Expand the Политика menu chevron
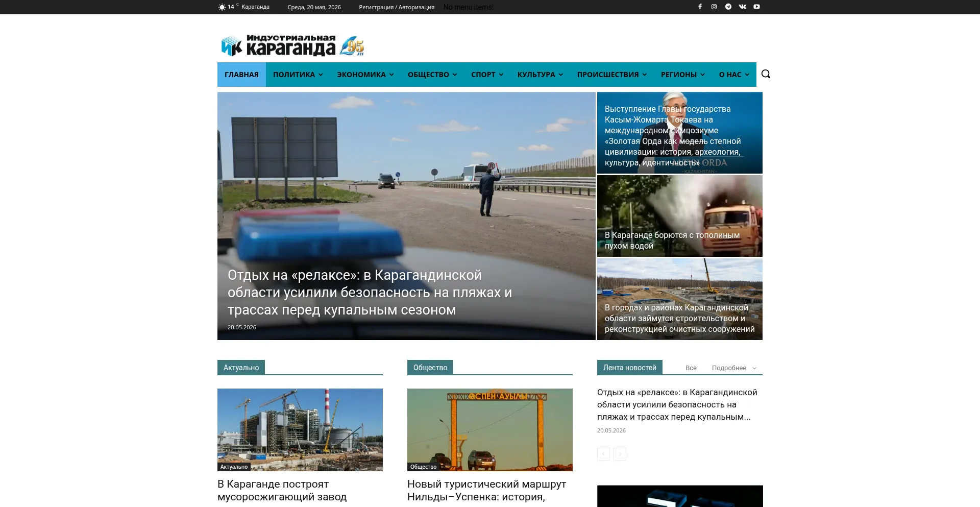 [321, 75]
